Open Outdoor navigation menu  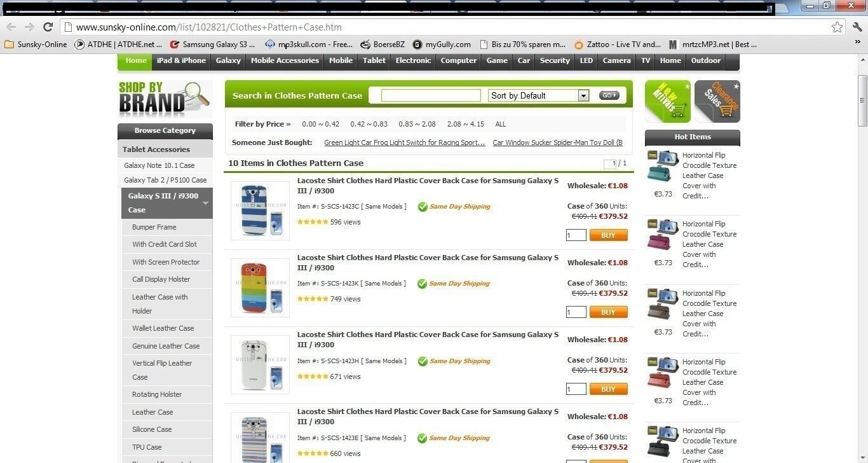706,60
